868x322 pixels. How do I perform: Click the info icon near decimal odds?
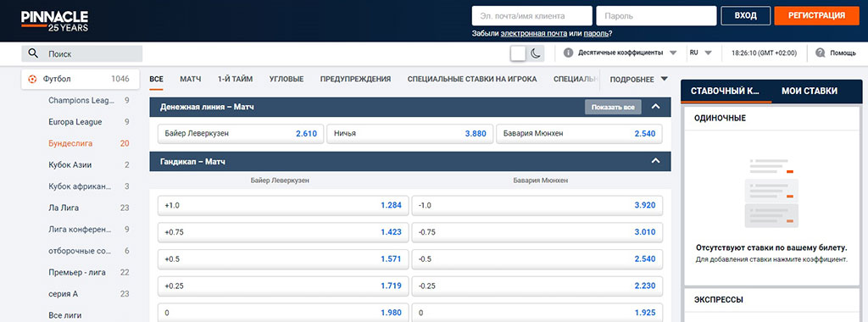pos(568,53)
